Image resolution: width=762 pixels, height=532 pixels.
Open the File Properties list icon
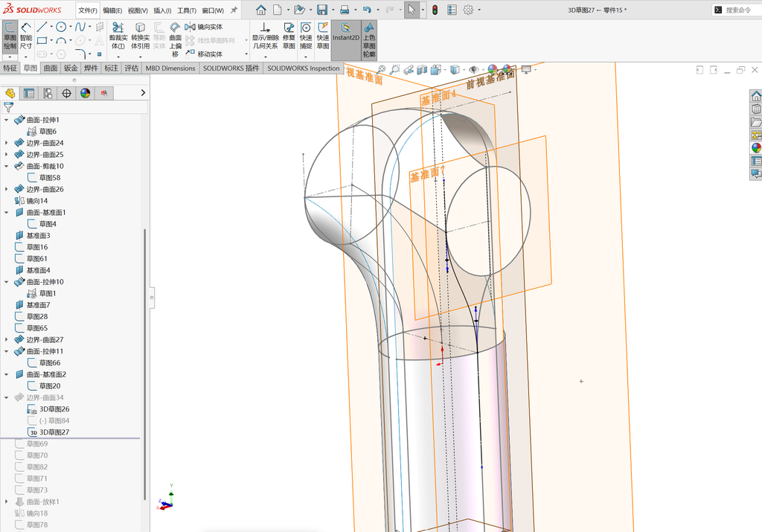pyautogui.click(x=452, y=10)
